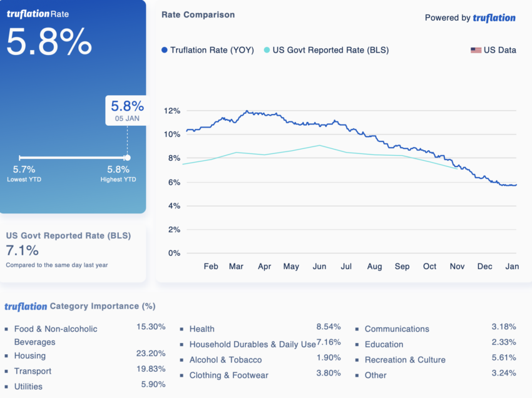Viewport: 532px width, 398px height.
Task: Click the Jun marker on the x-axis
Action: pos(319,267)
